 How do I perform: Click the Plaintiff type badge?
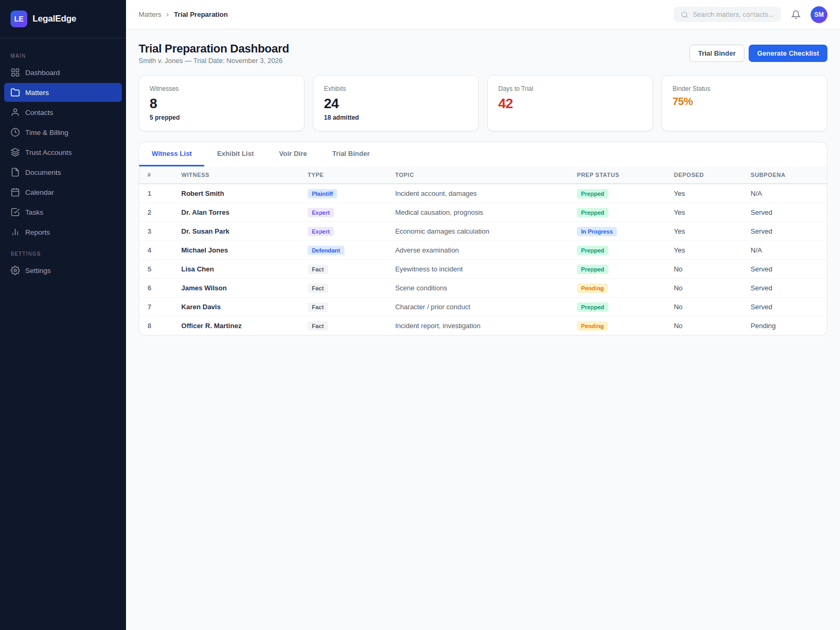point(322,194)
